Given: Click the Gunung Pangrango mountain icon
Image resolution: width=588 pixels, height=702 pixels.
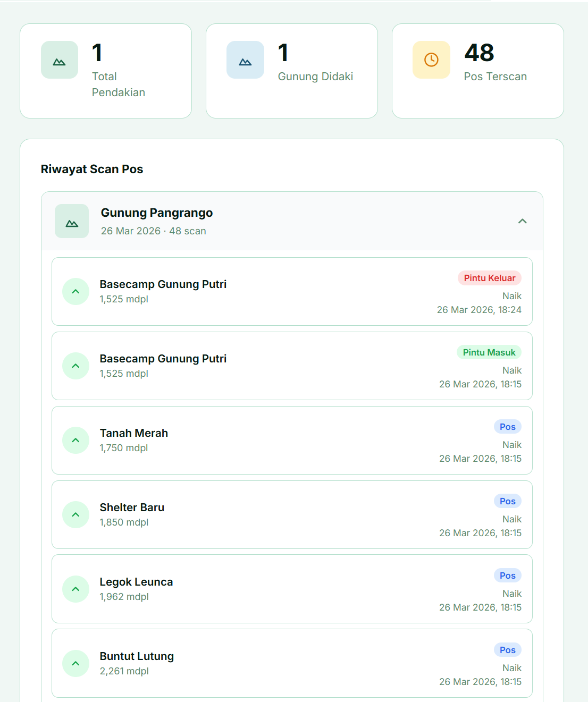Looking at the screenshot, I should click(x=71, y=221).
